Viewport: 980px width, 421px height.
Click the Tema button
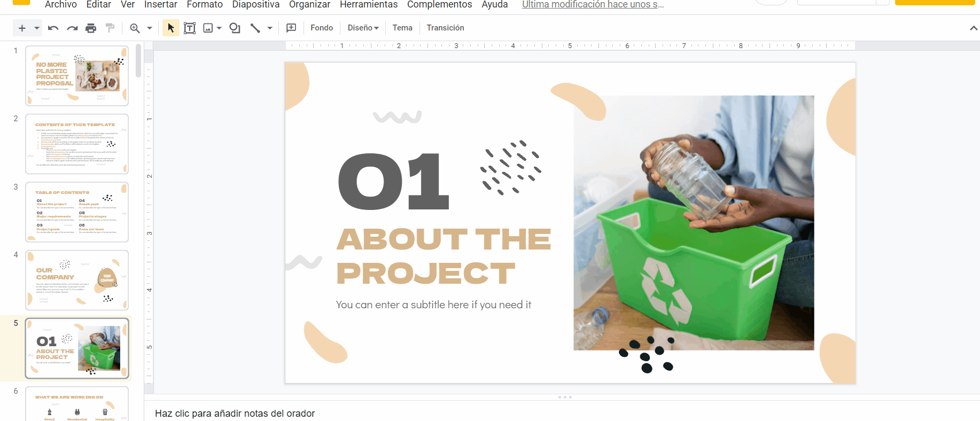[x=402, y=28]
